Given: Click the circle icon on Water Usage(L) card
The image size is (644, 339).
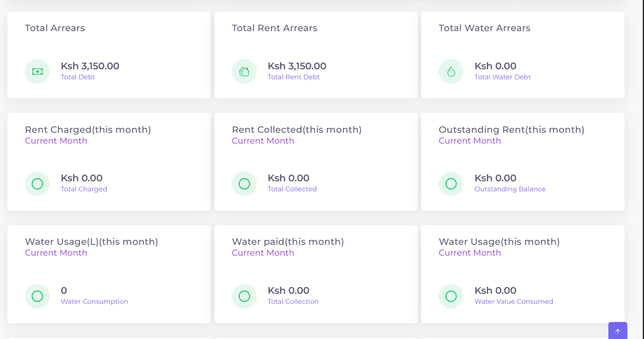Looking at the screenshot, I should click(37, 296).
